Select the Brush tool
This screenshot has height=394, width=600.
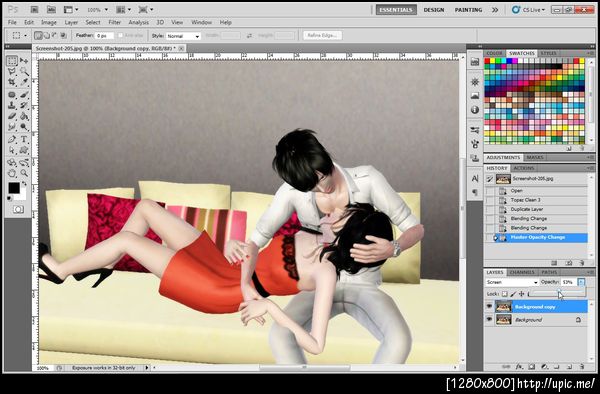[x=24, y=94]
